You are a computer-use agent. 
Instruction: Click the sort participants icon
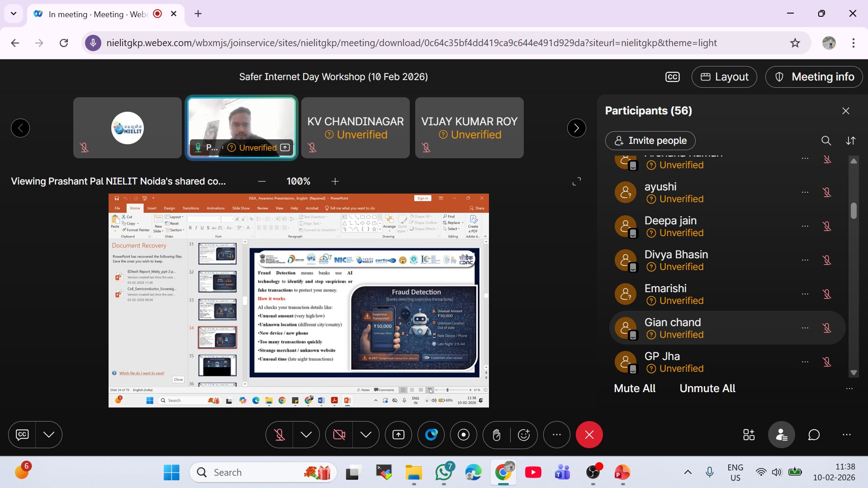[x=850, y=141]
